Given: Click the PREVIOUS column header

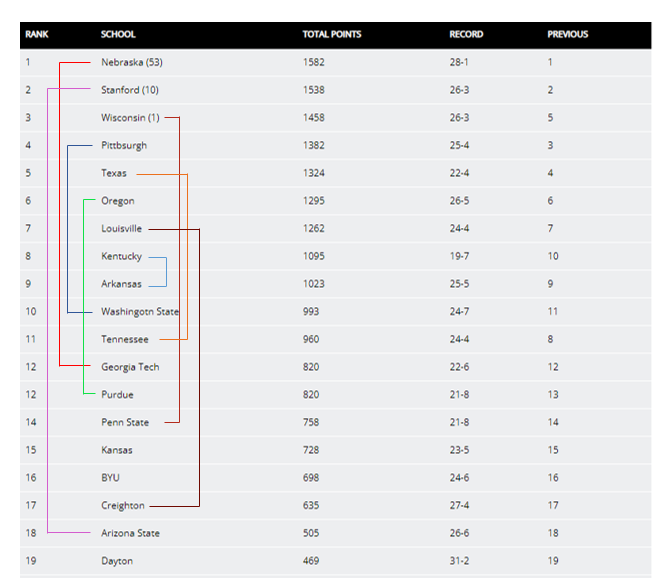Looking at the screenshot, I should tap(568, 35).
